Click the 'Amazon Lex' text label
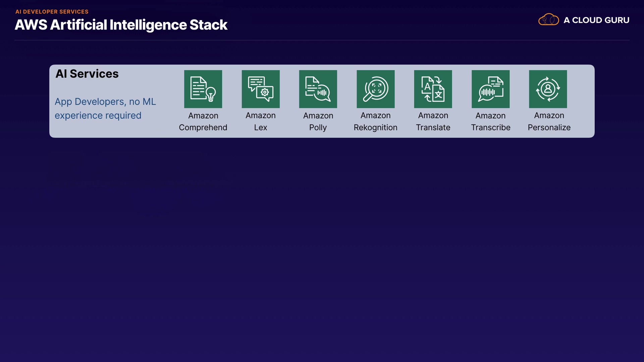This screenshot has height=362, width=644. (261, 121)
